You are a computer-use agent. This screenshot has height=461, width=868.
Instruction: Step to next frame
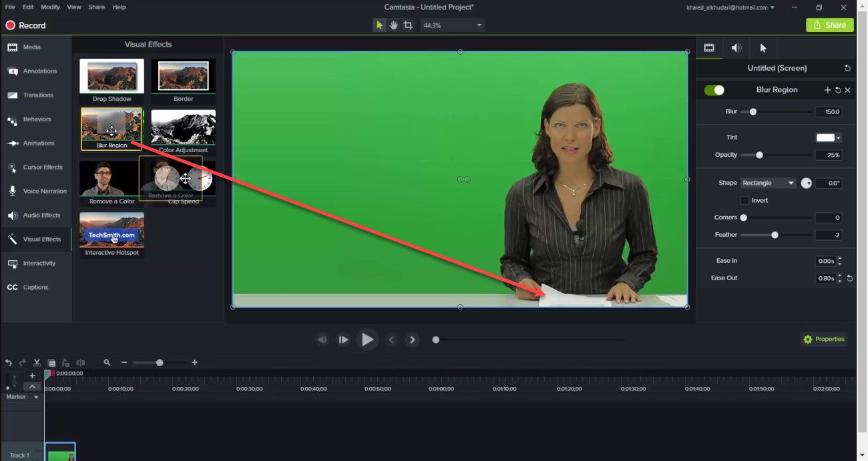click(x=343, y=340)
